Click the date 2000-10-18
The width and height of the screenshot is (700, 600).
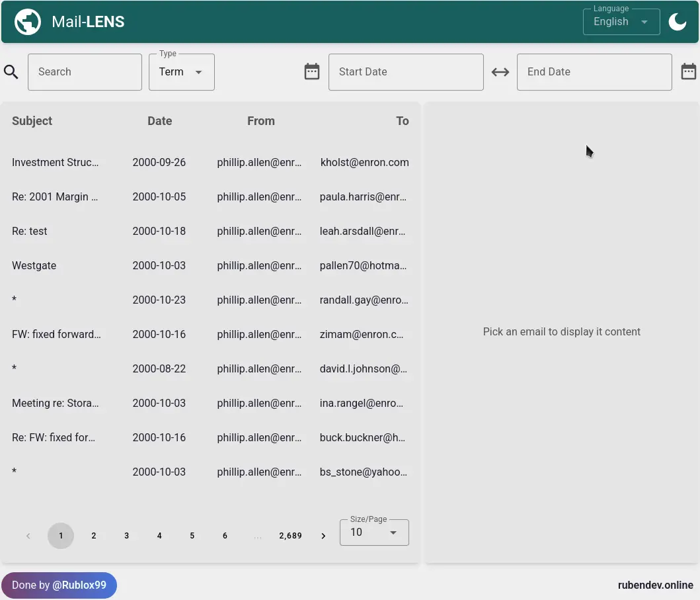tap(159, 232)
